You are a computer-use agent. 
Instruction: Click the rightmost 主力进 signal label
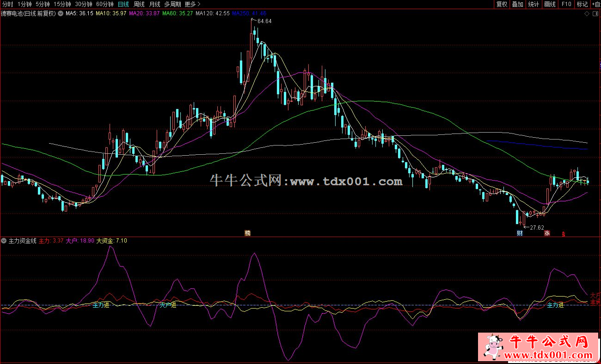(555, 305)
